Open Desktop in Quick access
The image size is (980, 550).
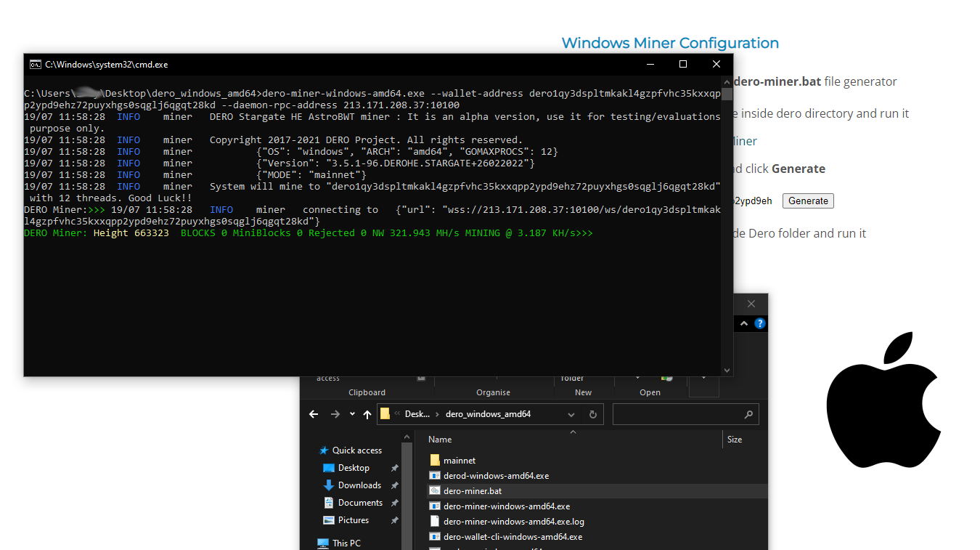[354, 468]
